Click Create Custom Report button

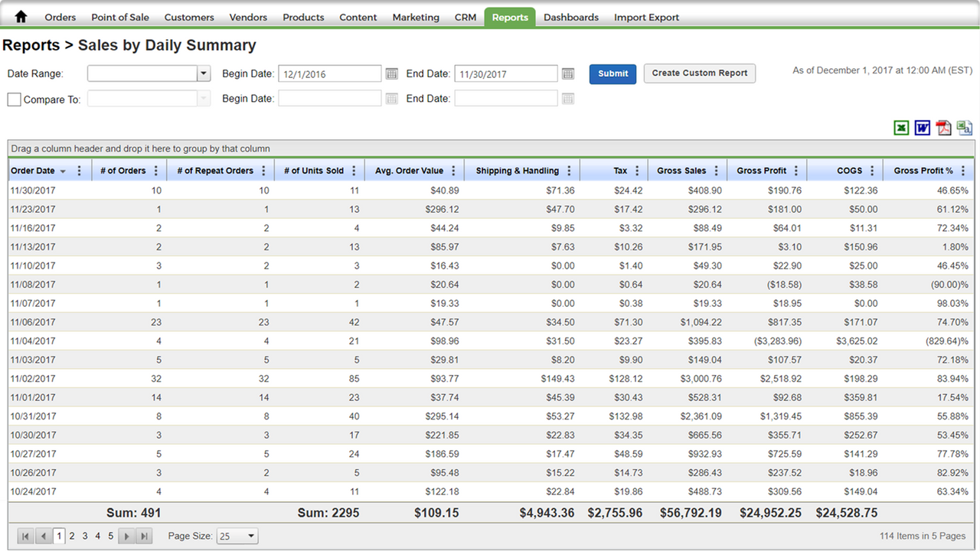pyautogui.click(x=700, y=73)
